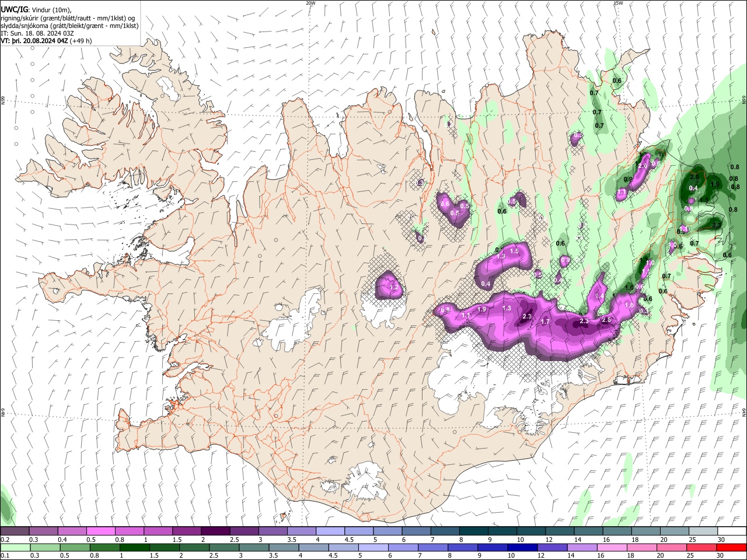Click the '15W' longitude label
The image size is (747, 560).
[618, 3]
